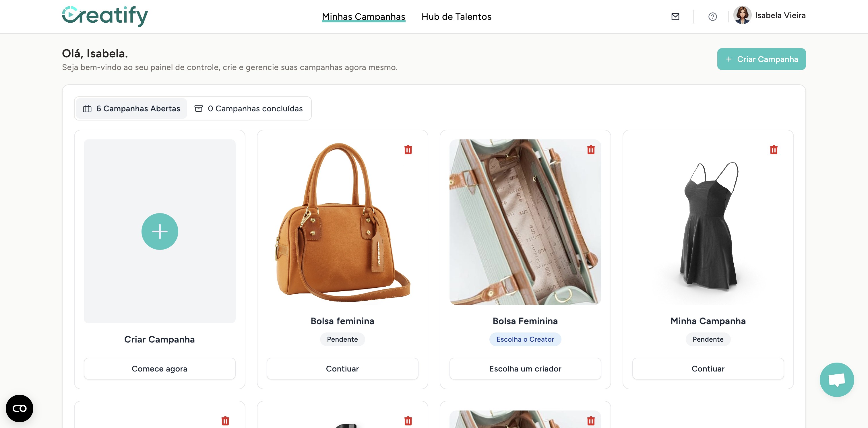Click the black infinity widget icon

click(x=20, y=408)
